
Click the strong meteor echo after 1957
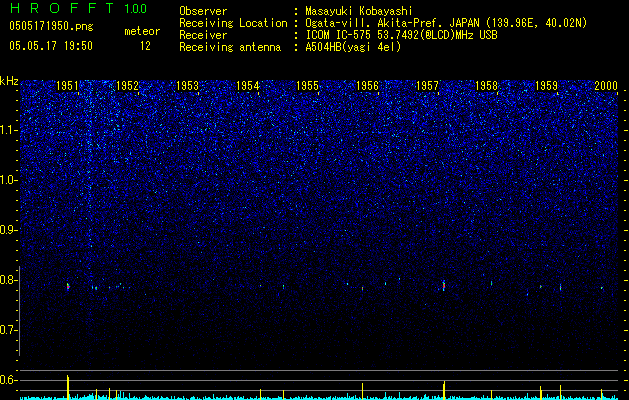coord(444,285)
